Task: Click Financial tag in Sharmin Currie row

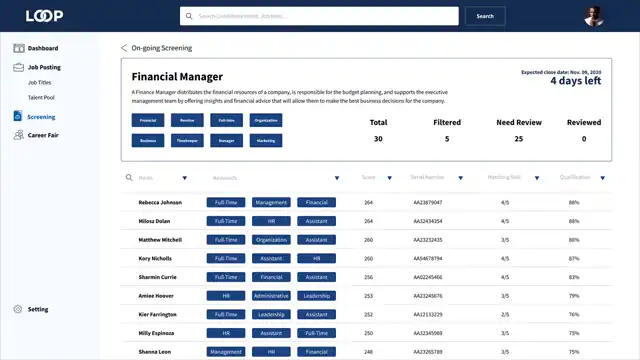Action: point(271,277)
